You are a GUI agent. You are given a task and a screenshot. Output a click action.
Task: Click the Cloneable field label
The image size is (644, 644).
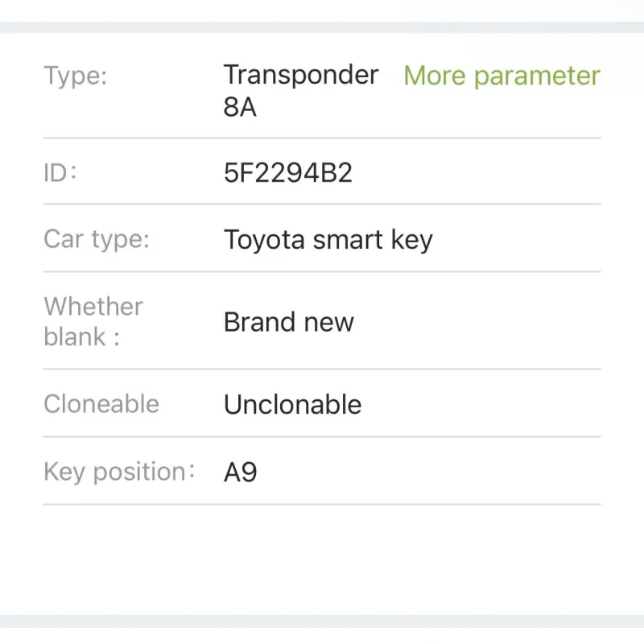[x=101, y=404]
